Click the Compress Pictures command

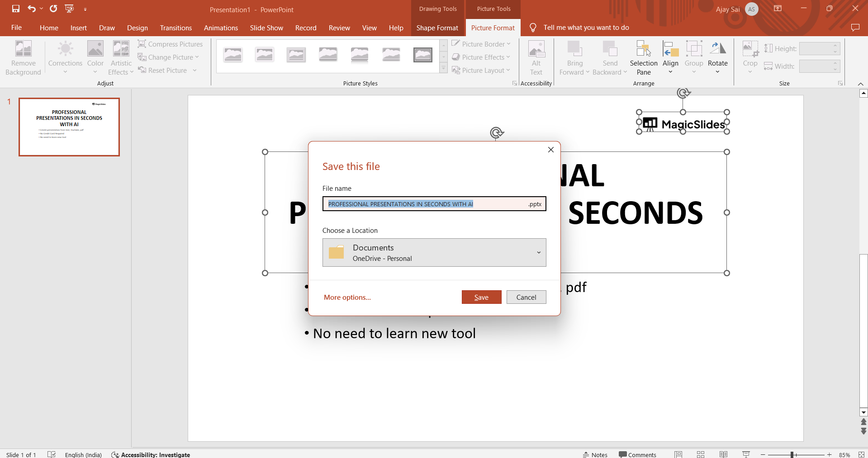[x=170, y=44]
